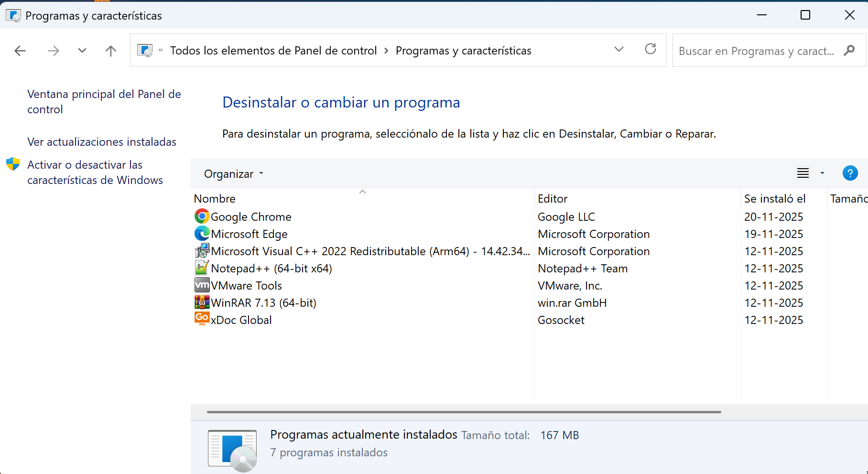Open Ver actualizaciones instaladas

click(102, 142)
